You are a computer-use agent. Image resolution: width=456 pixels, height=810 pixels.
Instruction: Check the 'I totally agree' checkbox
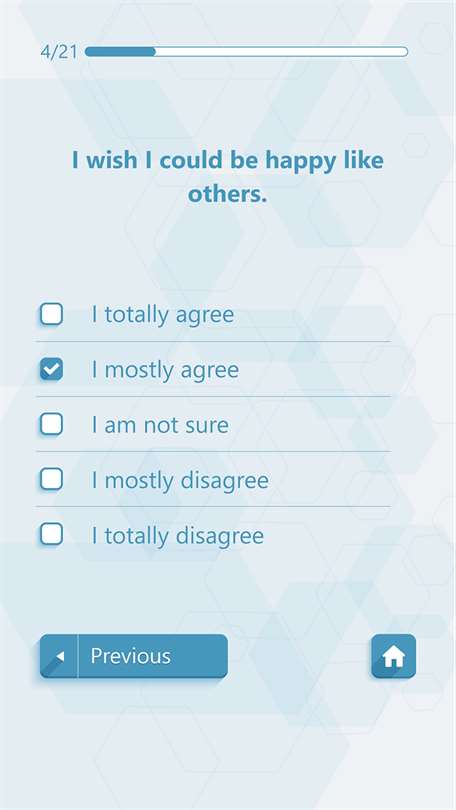[51, 314]
